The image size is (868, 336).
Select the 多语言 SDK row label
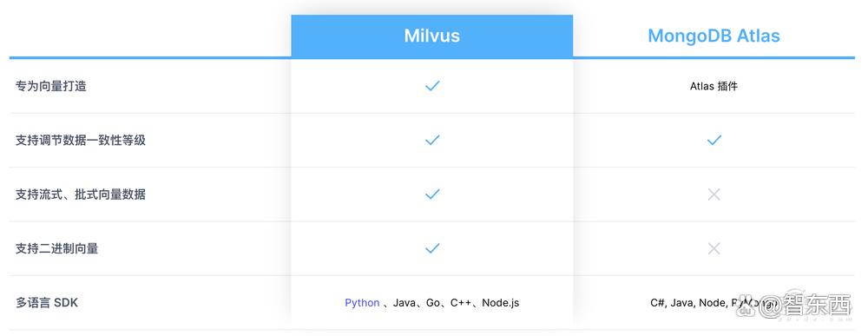coord(47,303)
